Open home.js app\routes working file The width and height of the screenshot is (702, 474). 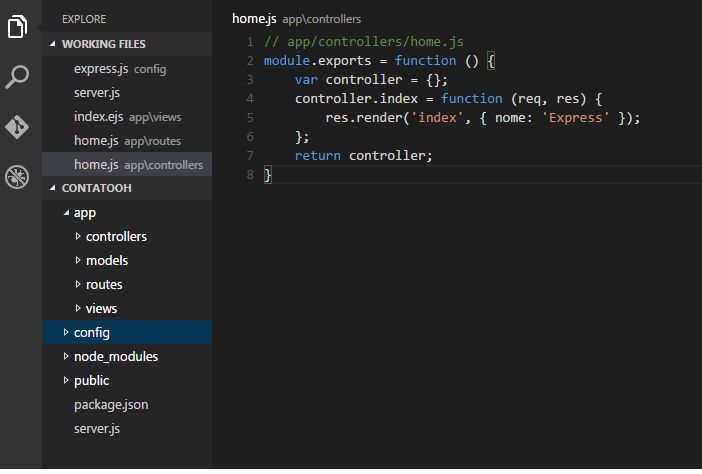click(127, 141)
